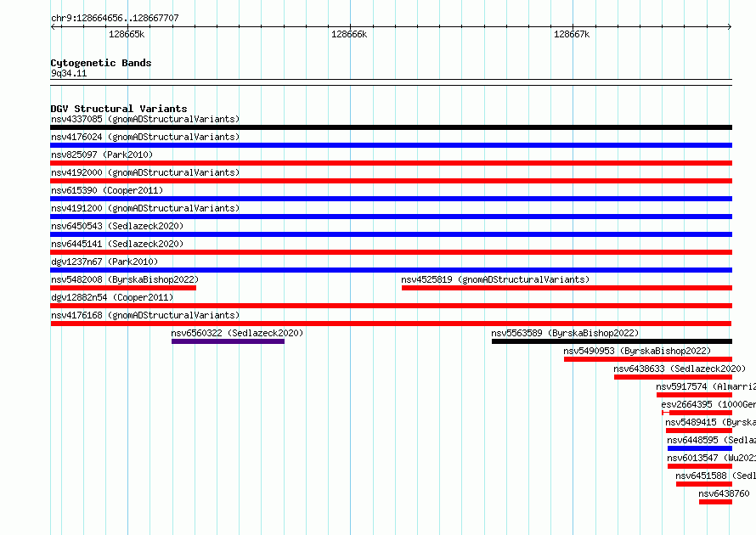
Task: Click the nsv5563589 (ByrskaBishop2022) label
Action: pos(565,333)
